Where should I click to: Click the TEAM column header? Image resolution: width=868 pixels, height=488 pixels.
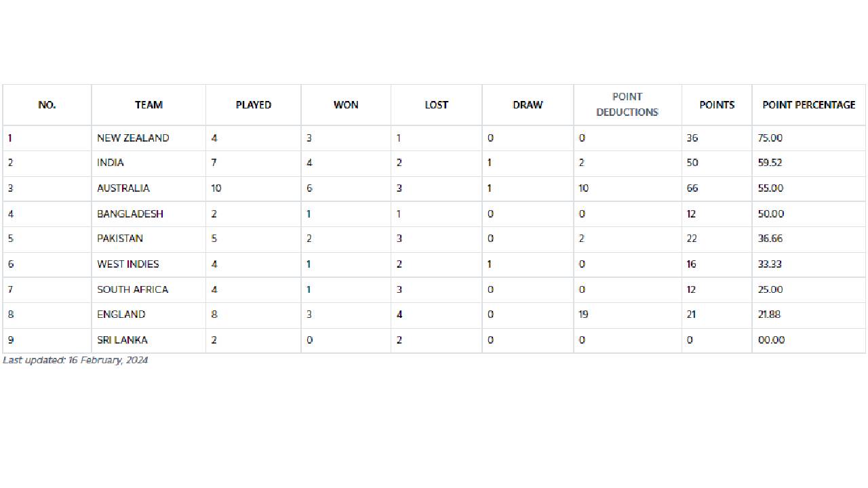coord(149,104)
